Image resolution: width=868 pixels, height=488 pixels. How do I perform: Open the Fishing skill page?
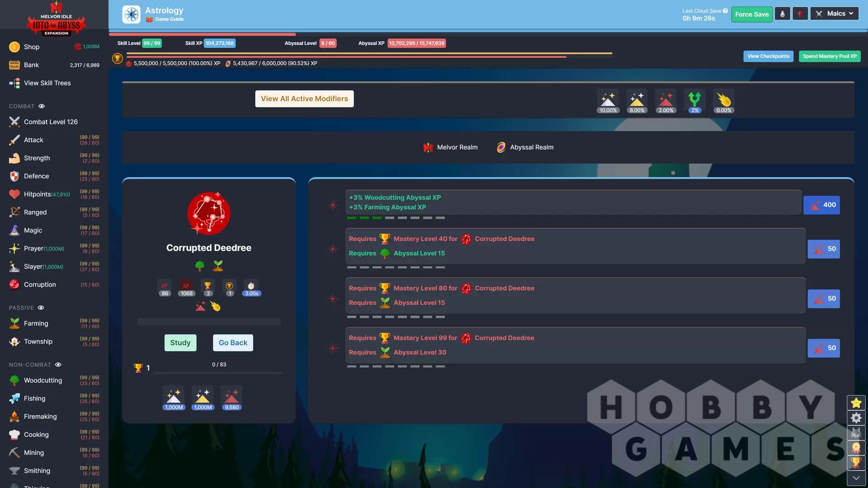click(54, 399)
